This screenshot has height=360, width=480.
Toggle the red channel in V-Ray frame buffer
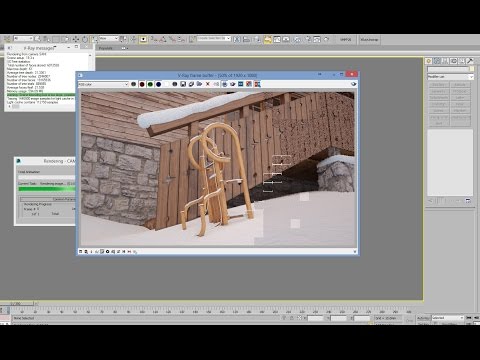click(142, 84)
